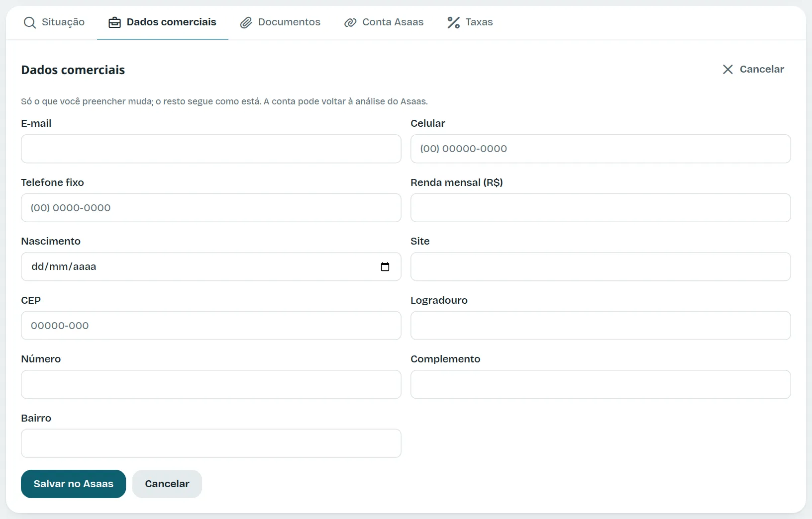Open the calendar picker in Nascimento field
The height and width of the screenshot is (519, 812).
(385, 267)
